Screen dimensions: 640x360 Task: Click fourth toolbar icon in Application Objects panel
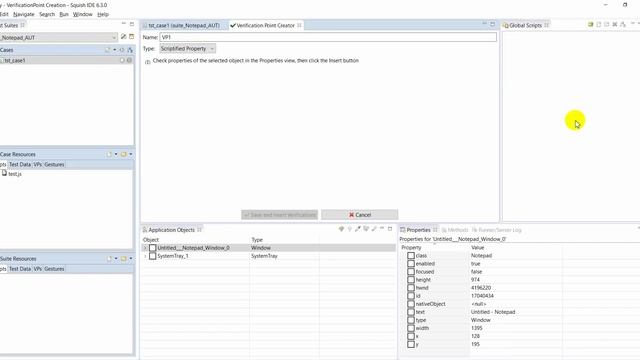tap(366, 229)
